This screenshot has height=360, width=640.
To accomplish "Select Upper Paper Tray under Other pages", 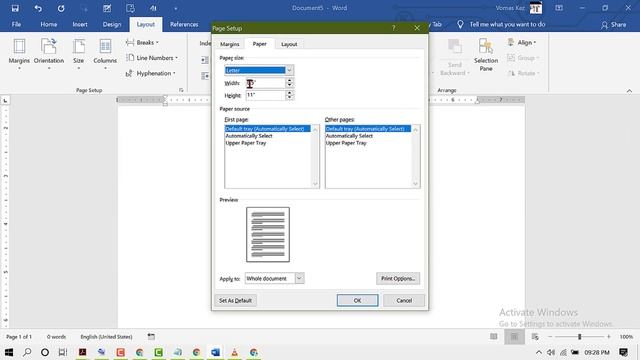I will (x=346, y=143).
